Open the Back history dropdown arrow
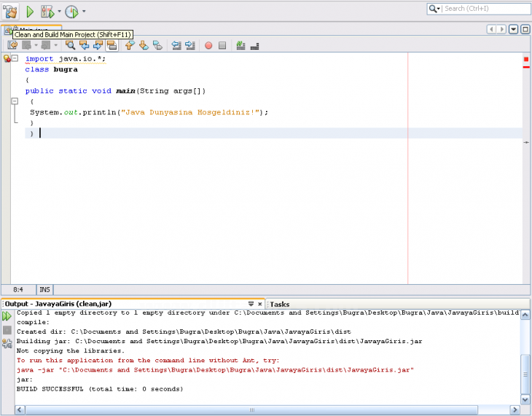 [x=36, y=45]
